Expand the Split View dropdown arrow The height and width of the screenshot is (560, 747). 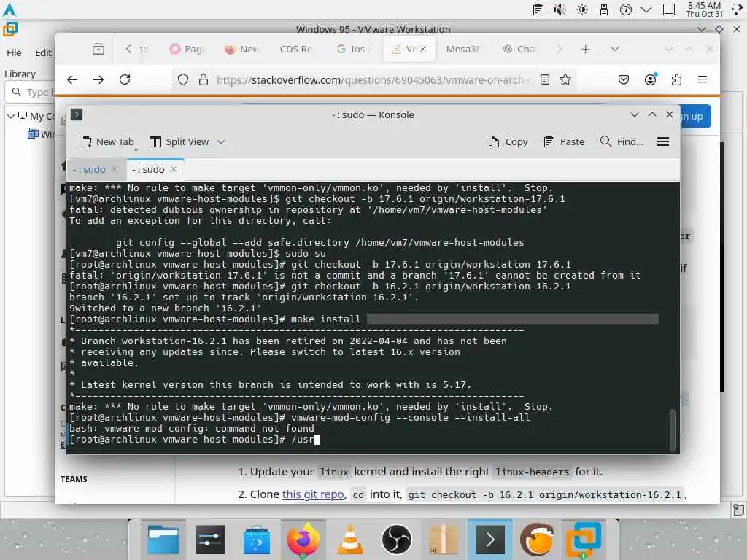[221, 142]
